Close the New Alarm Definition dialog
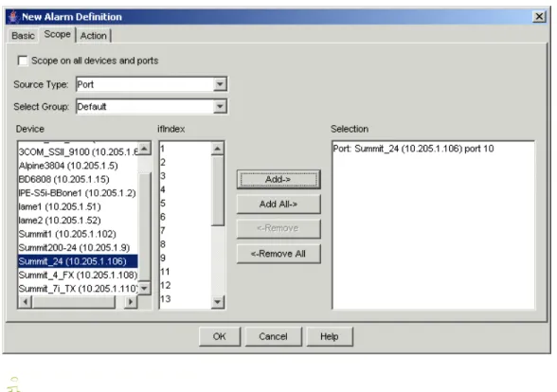Image resolution: width=557 pixels, height=392 pixels. coord(539,16)
